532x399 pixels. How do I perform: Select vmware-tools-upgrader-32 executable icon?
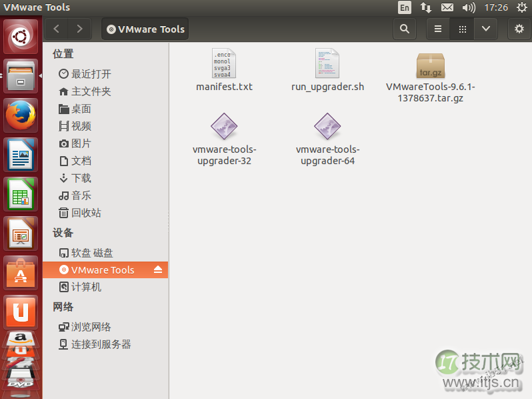[x=224, y=126]
